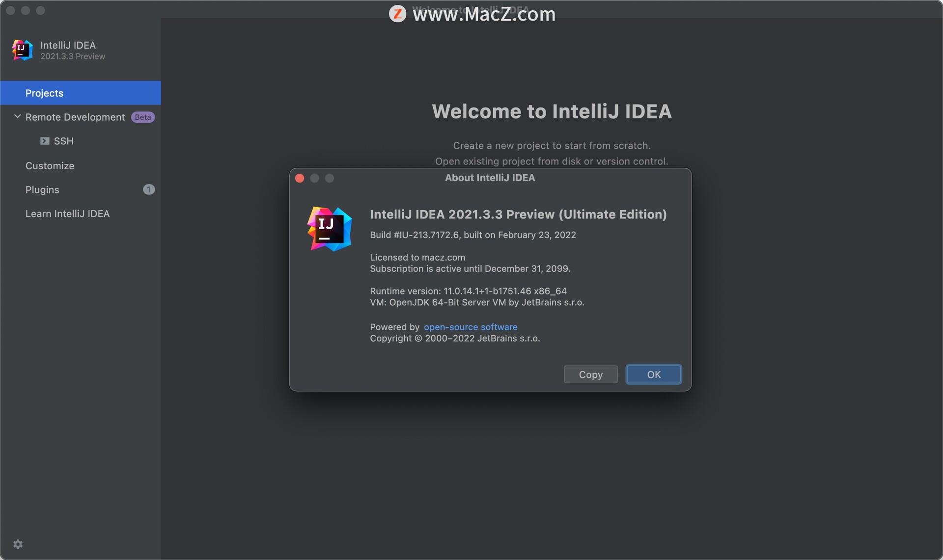Click 'Create a new project' description text
The height and width of the screenshot is (560, 943).
(x=552, y=146)
